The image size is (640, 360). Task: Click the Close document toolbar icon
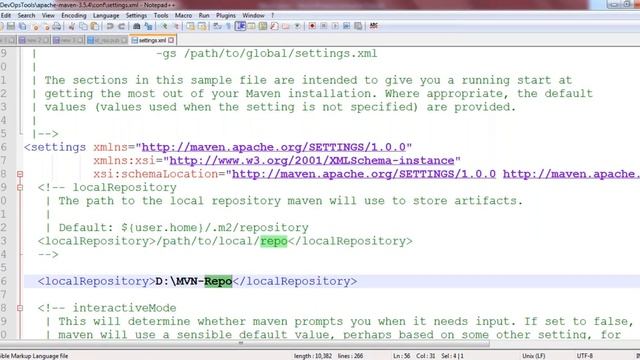36,26
